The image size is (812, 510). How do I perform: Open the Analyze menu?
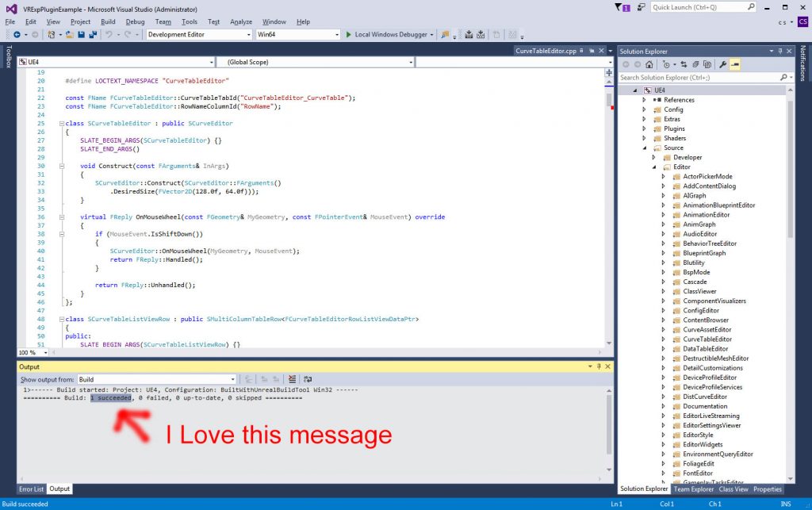(x=241, y=21)
